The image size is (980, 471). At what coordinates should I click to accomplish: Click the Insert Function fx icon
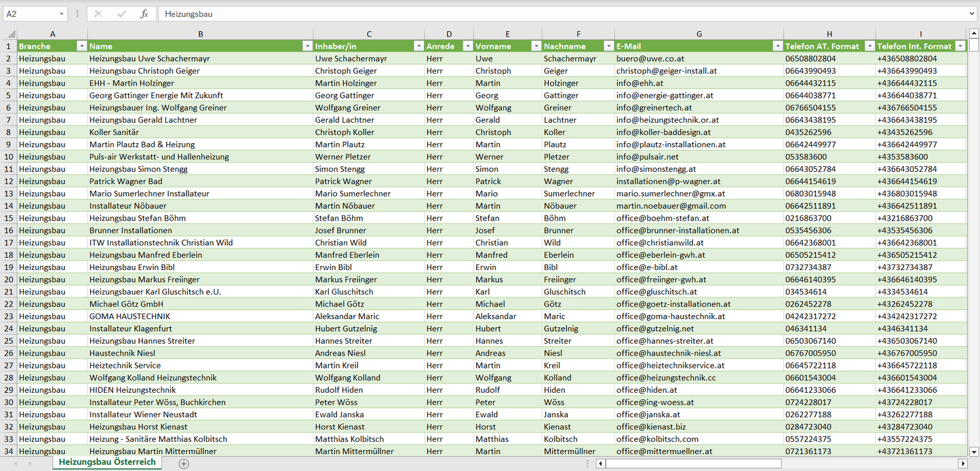tap(144, 14)
